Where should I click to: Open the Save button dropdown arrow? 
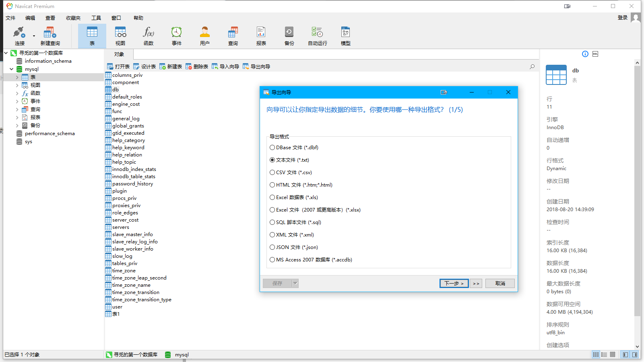click(295, 284)
